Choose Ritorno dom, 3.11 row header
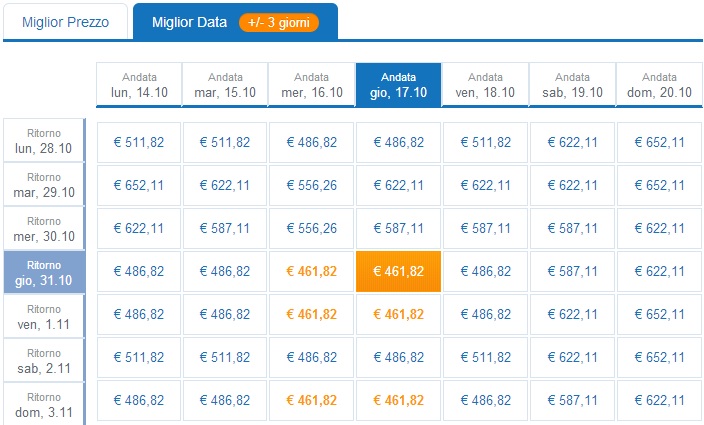 tap(44, 404)
